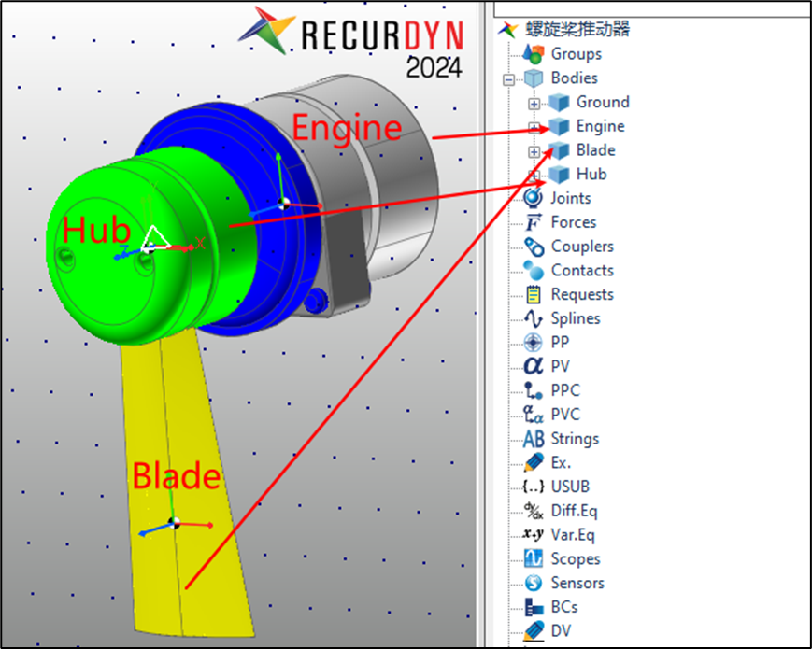Expand the Ground body node

pyautogui.click(x=534, y=104)
